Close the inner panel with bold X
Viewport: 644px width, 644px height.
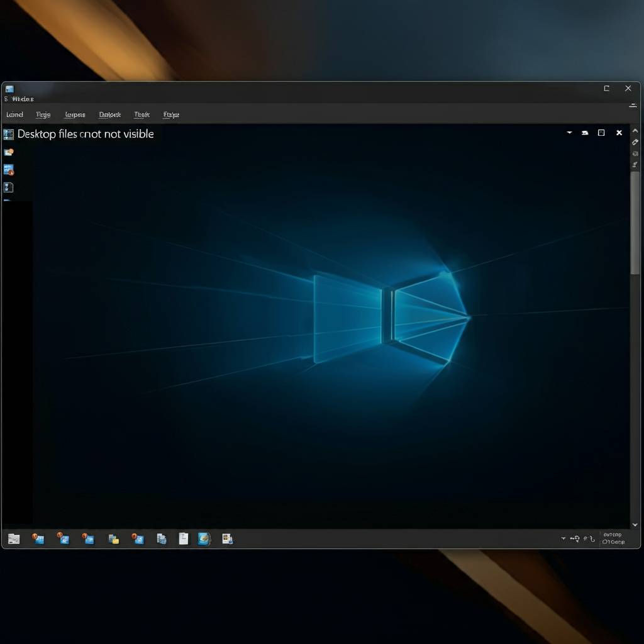pos(619,133)
